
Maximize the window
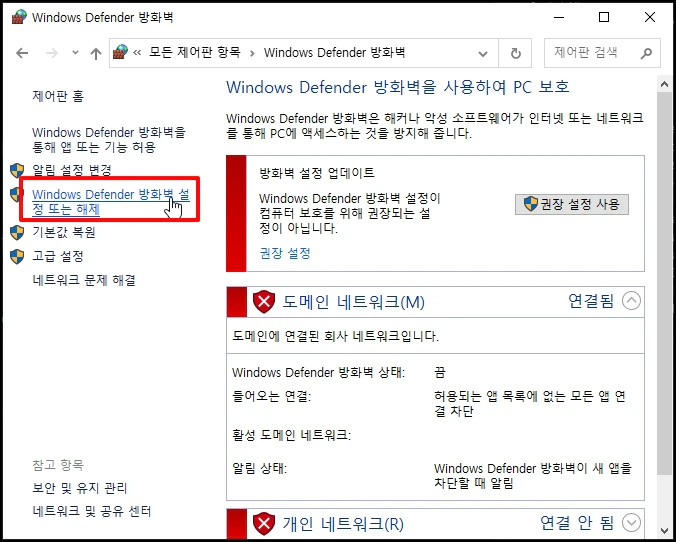coord(604,17)
